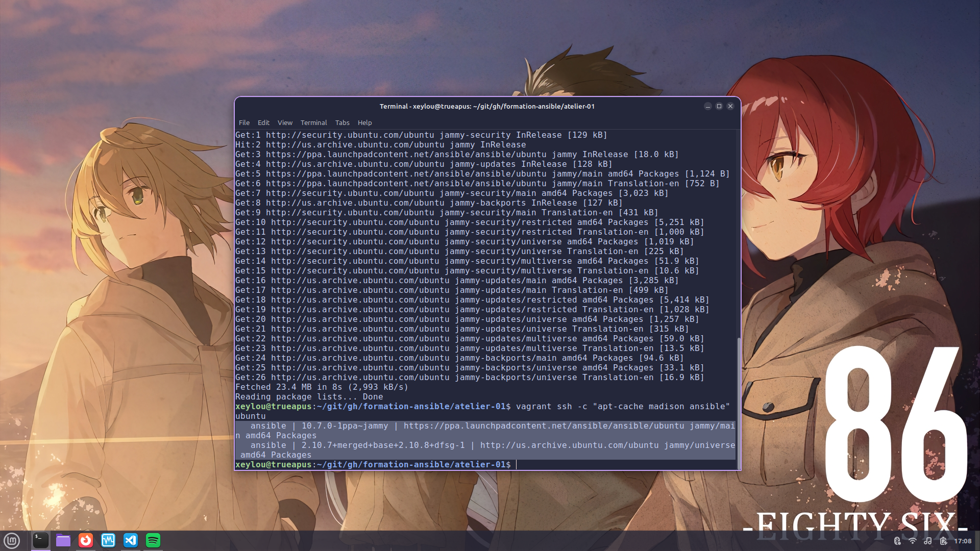Open the Linux Mint start menu
Screen dimensions: 980x551
[x=12, y=540]
